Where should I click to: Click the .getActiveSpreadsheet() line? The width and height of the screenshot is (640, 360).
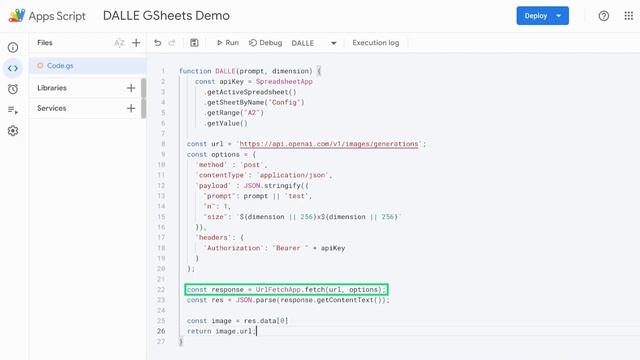(250, 92)
